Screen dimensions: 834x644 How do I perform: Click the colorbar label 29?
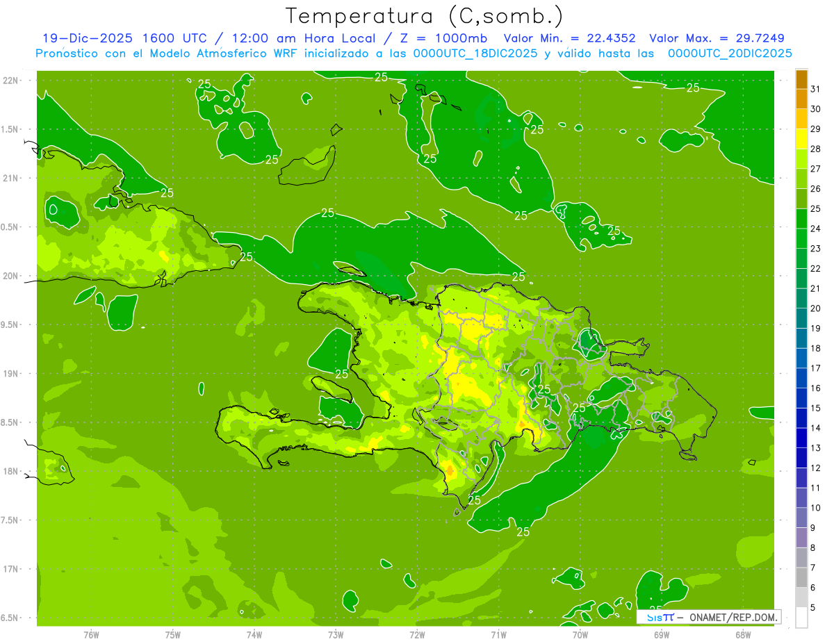tap(816, 129)
